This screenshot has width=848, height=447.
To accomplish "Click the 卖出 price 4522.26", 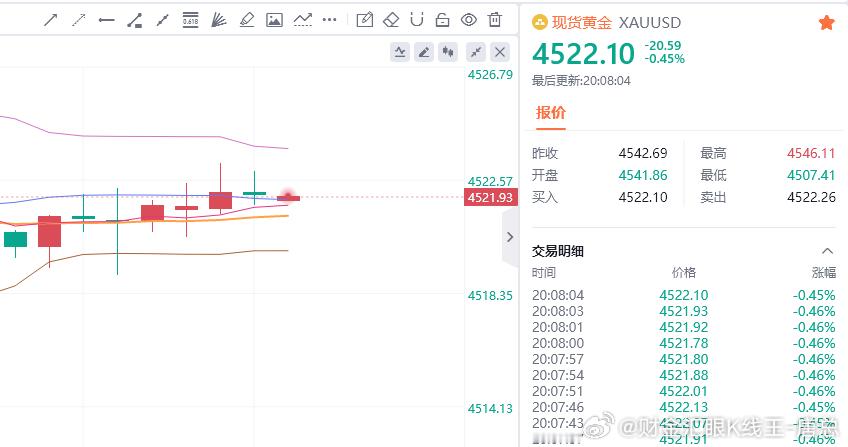I will click(811, 197).
